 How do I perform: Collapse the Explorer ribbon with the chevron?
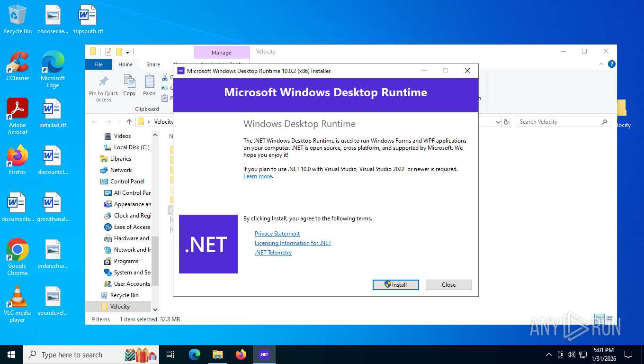point(602,64)
